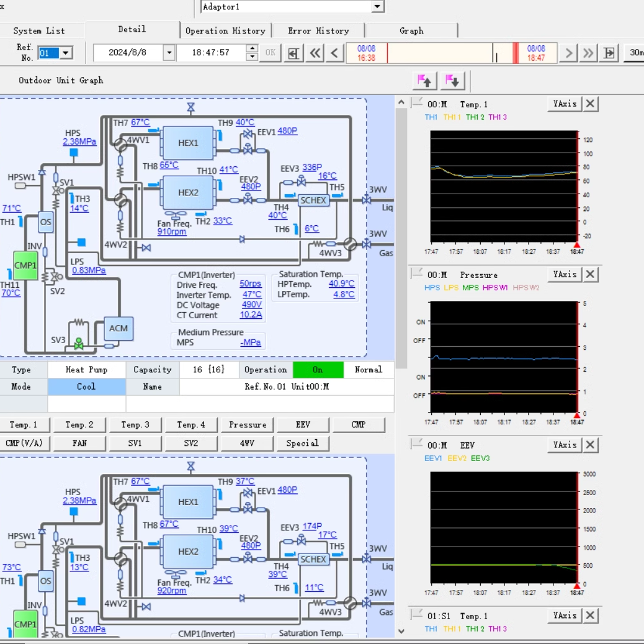Expand the Ref. No. 01 dropdown

point(66,53)
